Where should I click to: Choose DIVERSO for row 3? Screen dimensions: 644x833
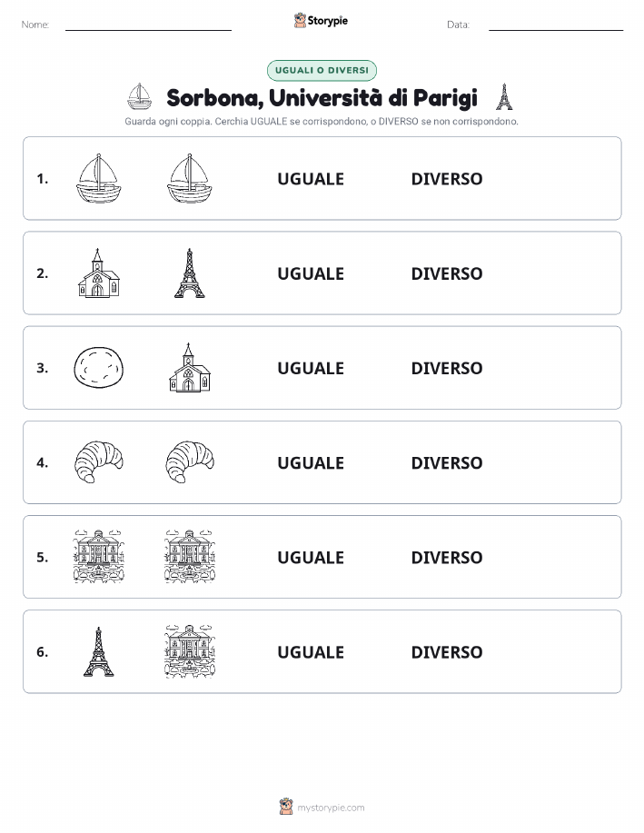(447, 368)
